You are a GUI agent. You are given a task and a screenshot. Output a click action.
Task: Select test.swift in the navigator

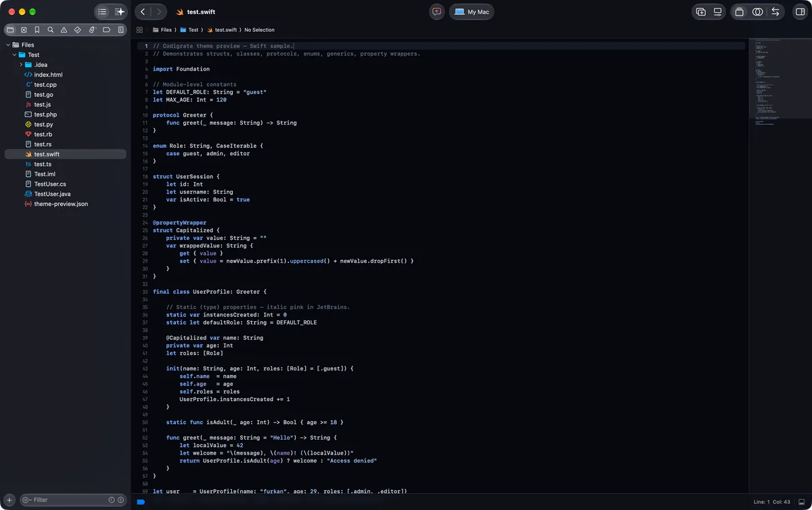[x=65, y=154]
